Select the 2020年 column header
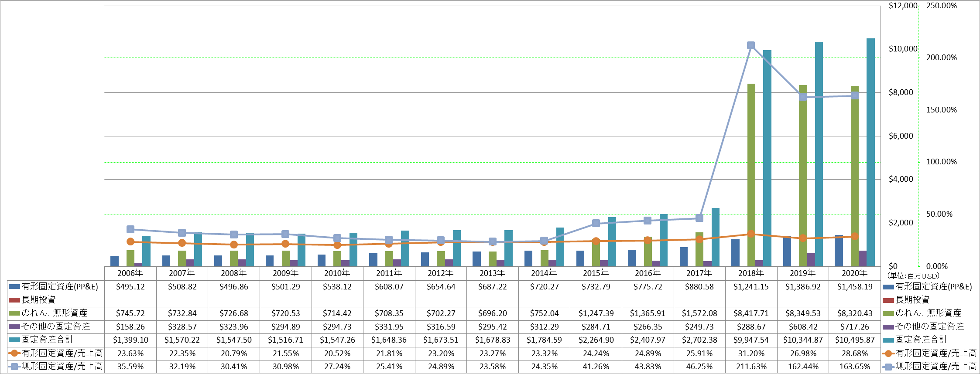Image resolution: width=980 pixels, height=374 pixels. (x=854, y=273)
